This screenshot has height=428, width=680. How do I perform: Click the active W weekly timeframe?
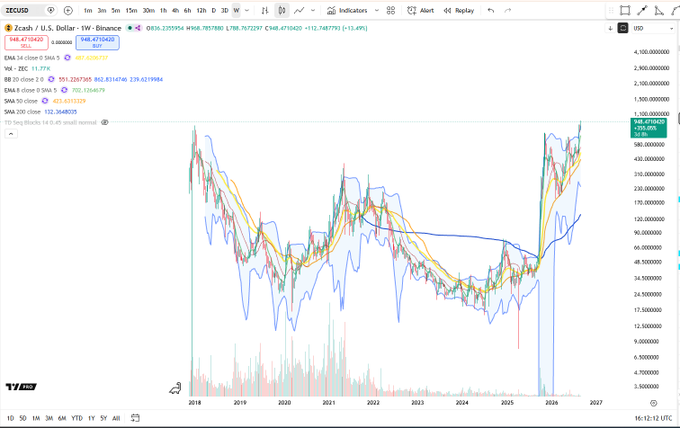coord(236,10)
